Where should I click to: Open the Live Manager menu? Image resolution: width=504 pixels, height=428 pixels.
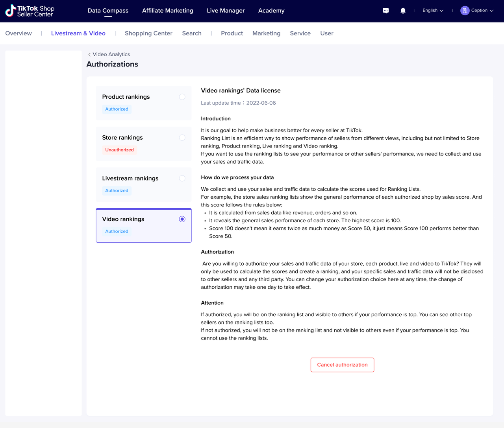tap(226, 11)
